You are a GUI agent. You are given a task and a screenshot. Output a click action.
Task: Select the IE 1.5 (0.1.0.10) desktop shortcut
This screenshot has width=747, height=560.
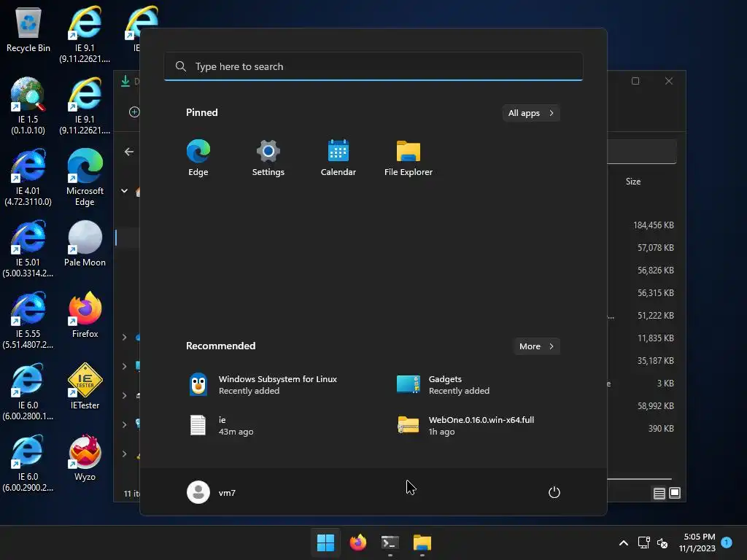(28, 106)
